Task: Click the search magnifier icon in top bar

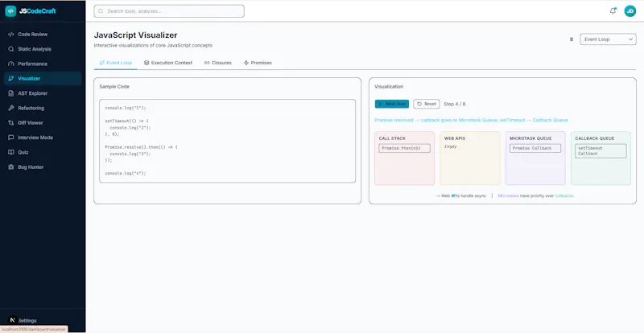Action: [101, 11]
